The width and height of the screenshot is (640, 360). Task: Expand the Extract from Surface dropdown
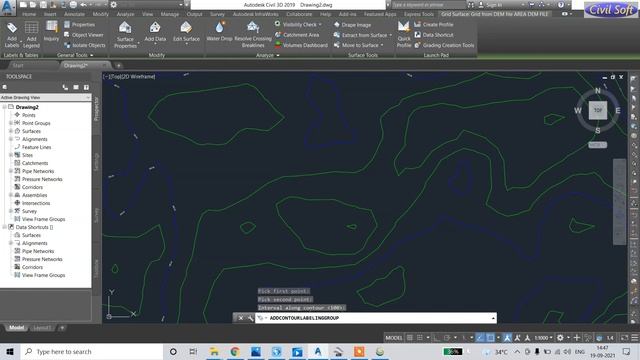[x=391, y=35]
